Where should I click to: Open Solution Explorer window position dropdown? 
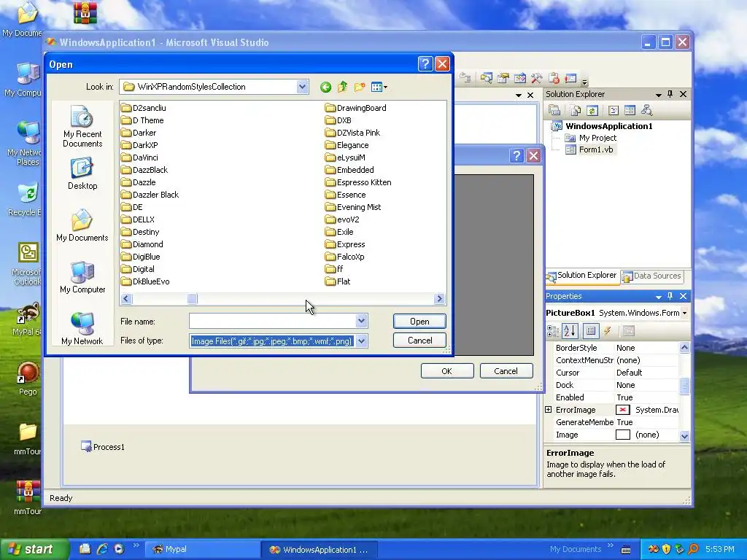tap(659, 95)
